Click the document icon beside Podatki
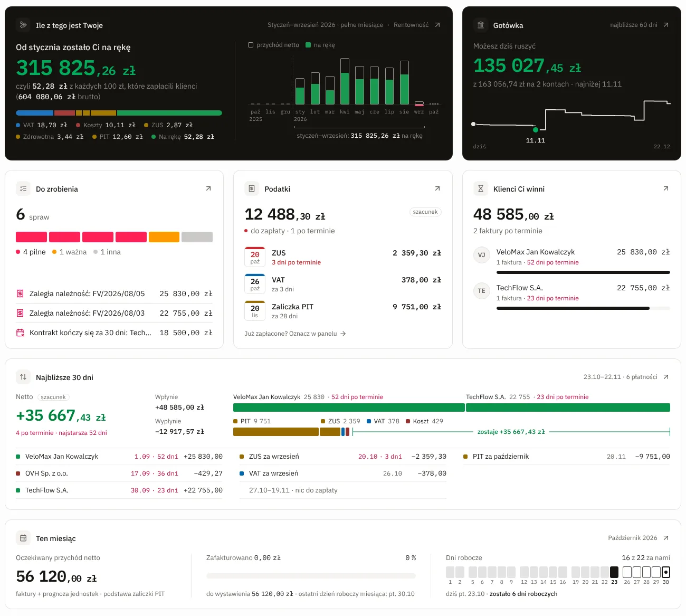 click(x=252, y=188)
